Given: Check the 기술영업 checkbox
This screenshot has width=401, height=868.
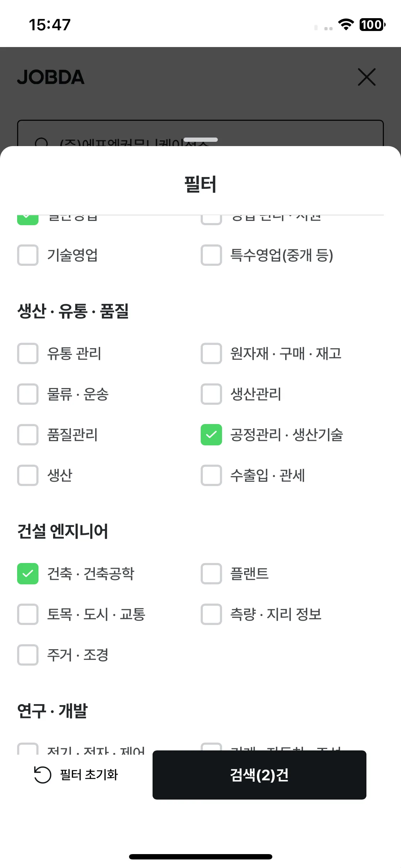Looking at the screenshot, I should click(28, 255).
